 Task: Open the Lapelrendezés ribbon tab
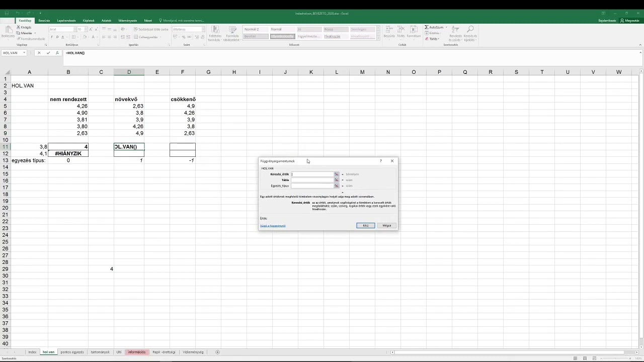coord(66,21)
